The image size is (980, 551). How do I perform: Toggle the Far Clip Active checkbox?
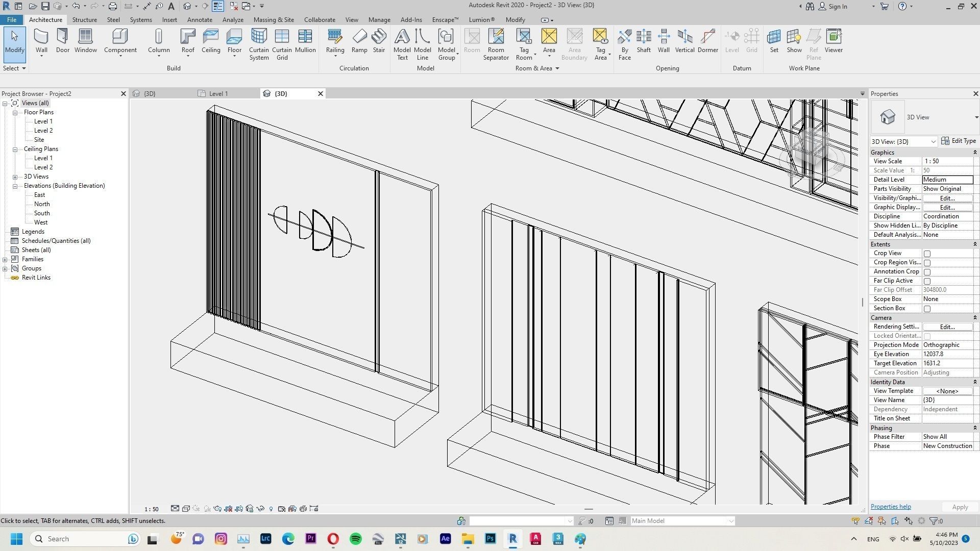click(x=927, y=281)
